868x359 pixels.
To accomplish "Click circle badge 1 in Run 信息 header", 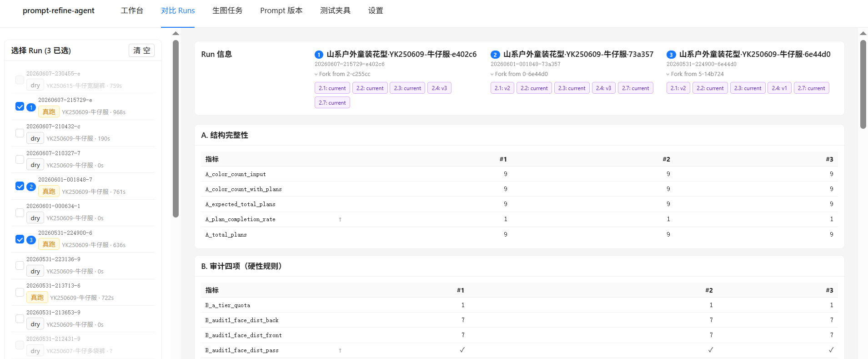I will point(319,55).
